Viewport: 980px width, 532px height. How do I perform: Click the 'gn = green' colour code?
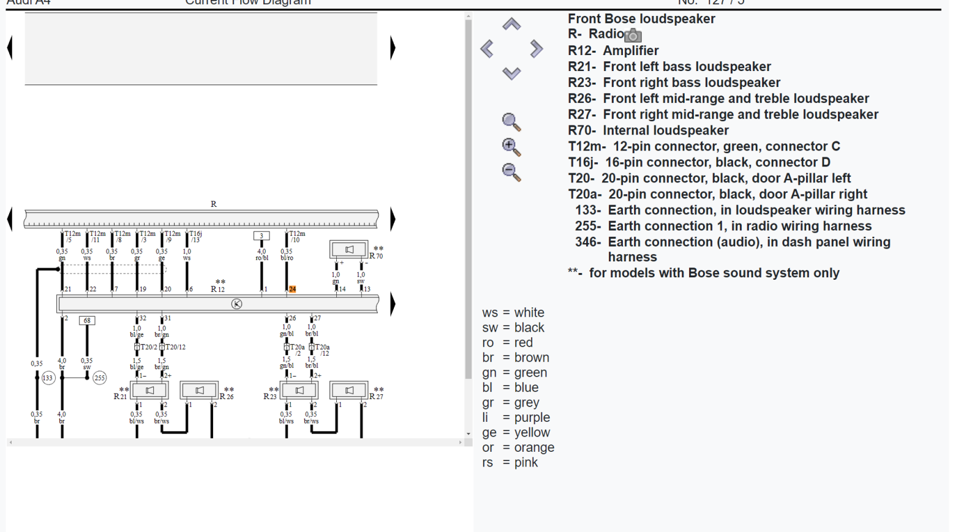pos(514,373)
